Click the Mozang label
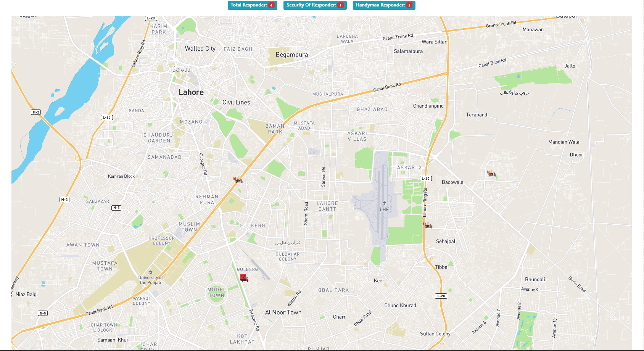The image size is (644, 351). (x=191, y=122)
